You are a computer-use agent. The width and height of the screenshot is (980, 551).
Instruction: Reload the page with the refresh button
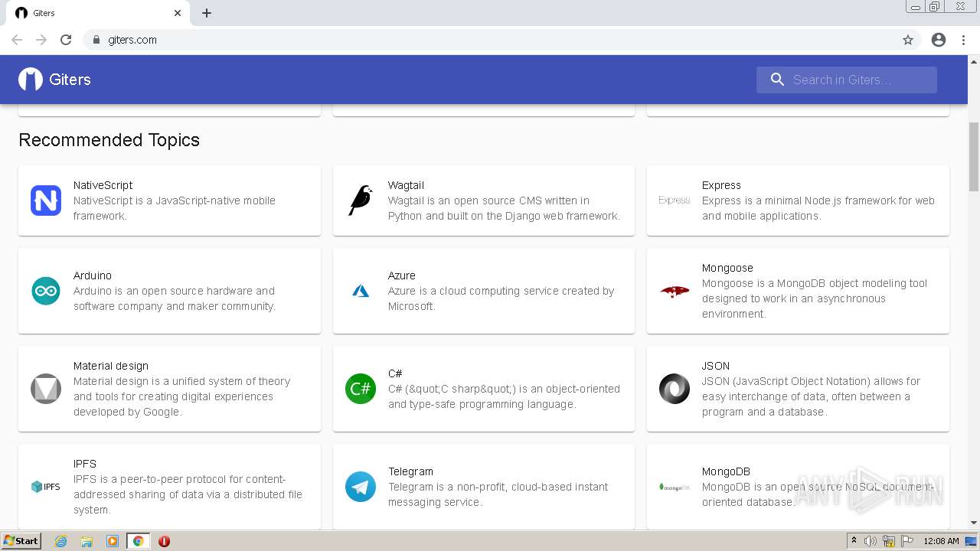(x=66, y=40)
